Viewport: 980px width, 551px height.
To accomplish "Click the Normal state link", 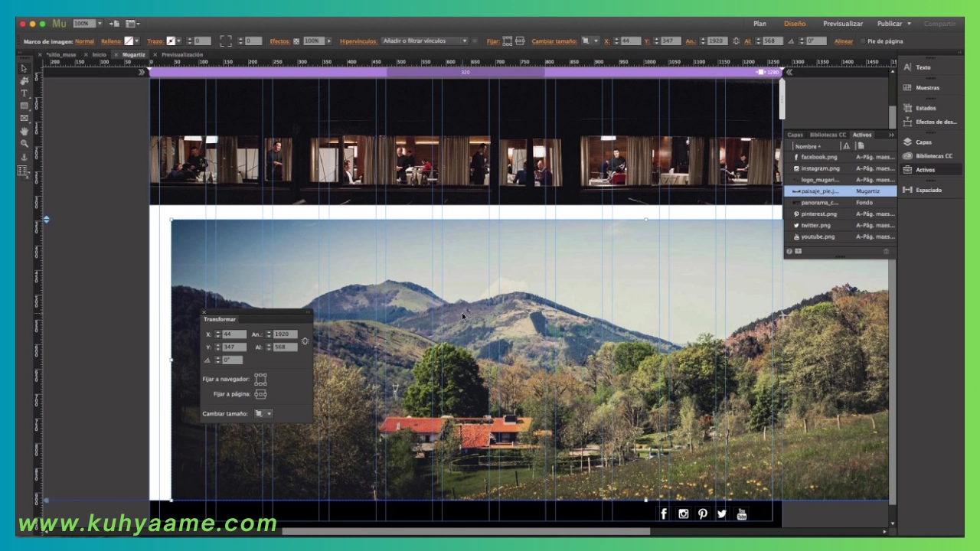I will point(84,41).
